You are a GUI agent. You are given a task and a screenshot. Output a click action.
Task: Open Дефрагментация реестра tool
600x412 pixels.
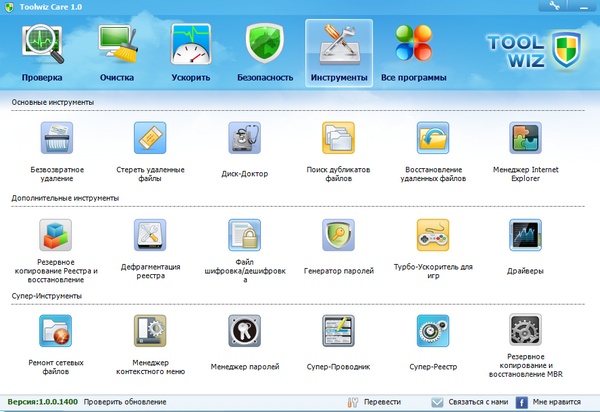coord(150,235)
